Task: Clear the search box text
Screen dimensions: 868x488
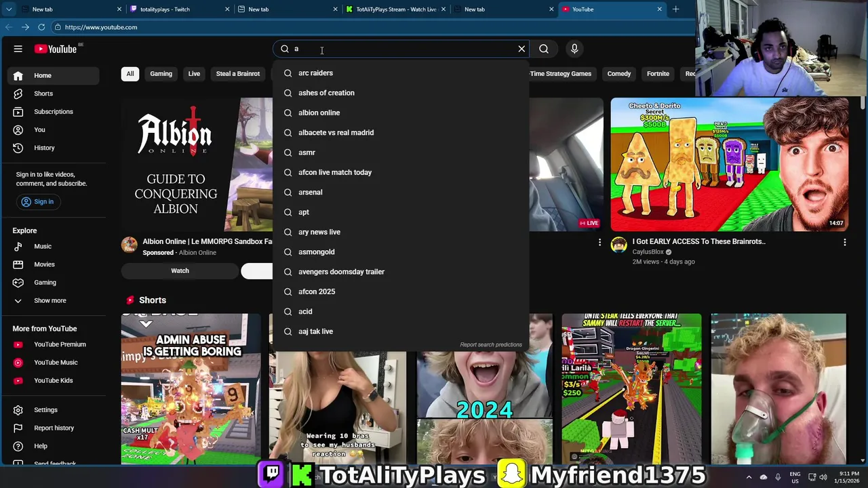Action: (521, 49)
